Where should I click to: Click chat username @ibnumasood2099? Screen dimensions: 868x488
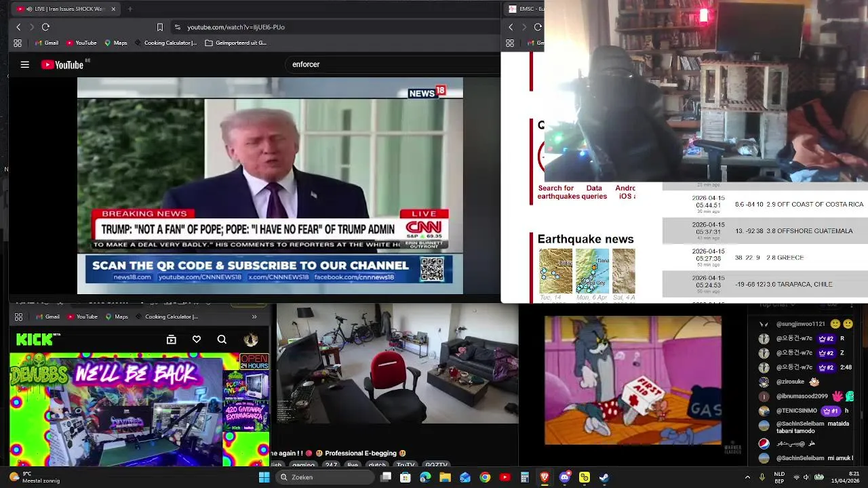802,396
